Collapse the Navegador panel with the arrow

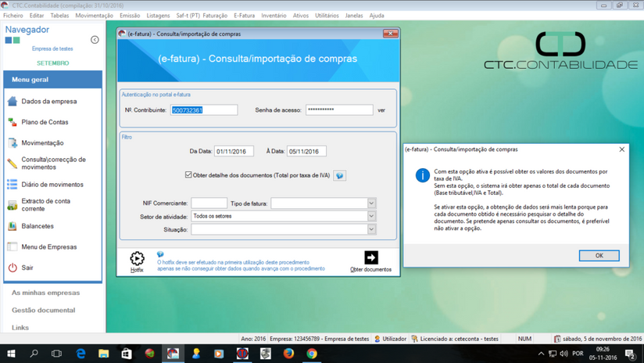coord(95,39)
